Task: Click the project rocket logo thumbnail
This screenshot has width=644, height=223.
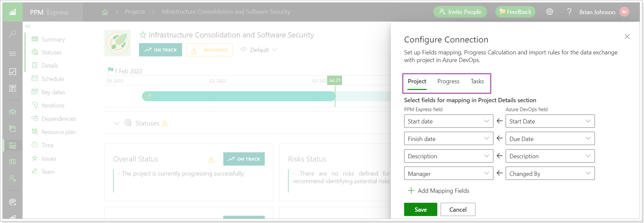Action: (117, 43)
